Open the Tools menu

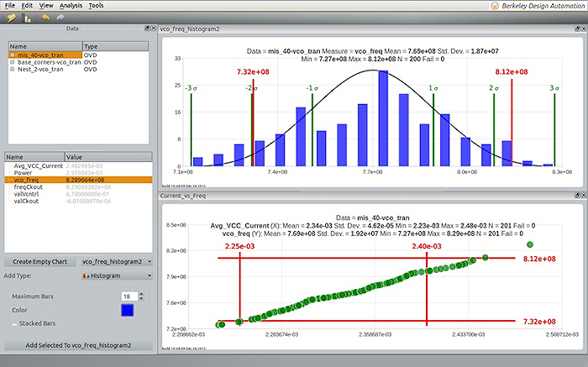pyautogui.click(x=97, y=5)
